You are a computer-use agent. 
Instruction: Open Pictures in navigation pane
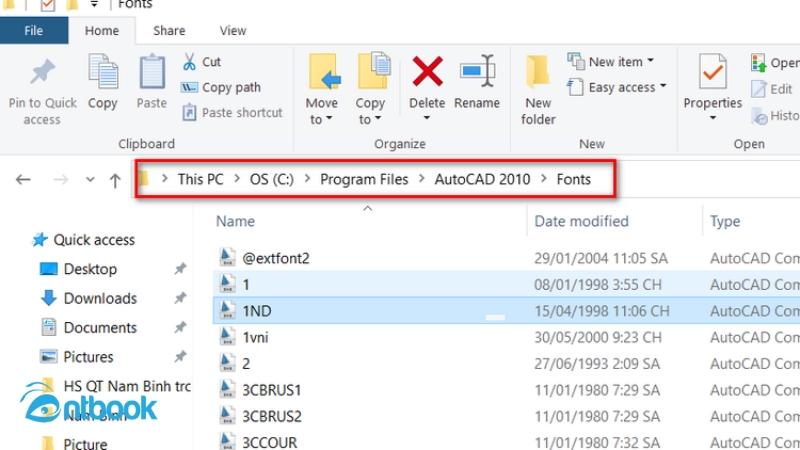click(77, 357)
